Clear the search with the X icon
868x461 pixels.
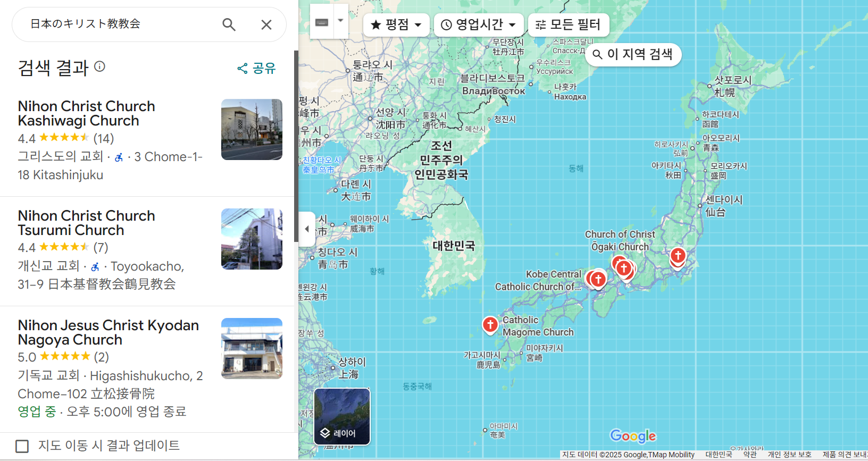pyautogui.click(x=266, y=24)
